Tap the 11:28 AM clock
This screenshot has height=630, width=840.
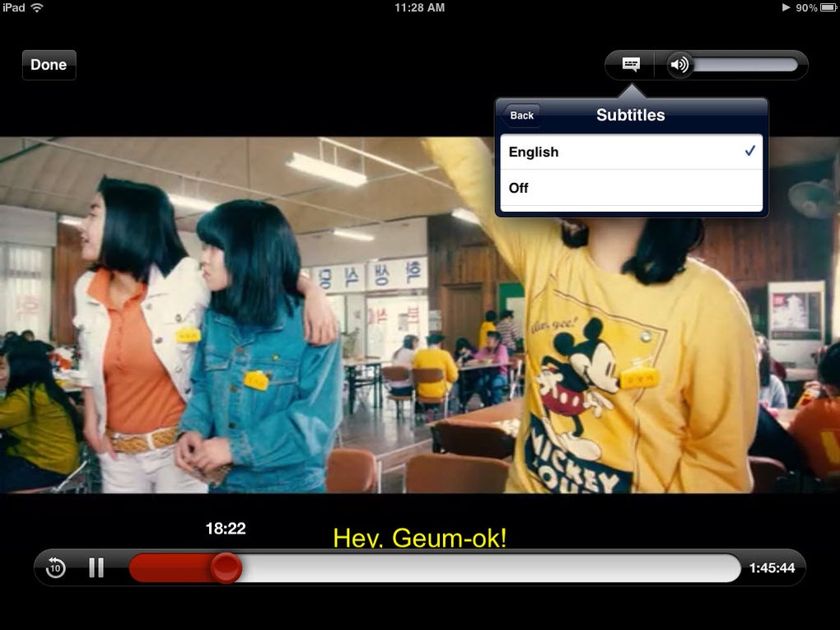(419, 7)
